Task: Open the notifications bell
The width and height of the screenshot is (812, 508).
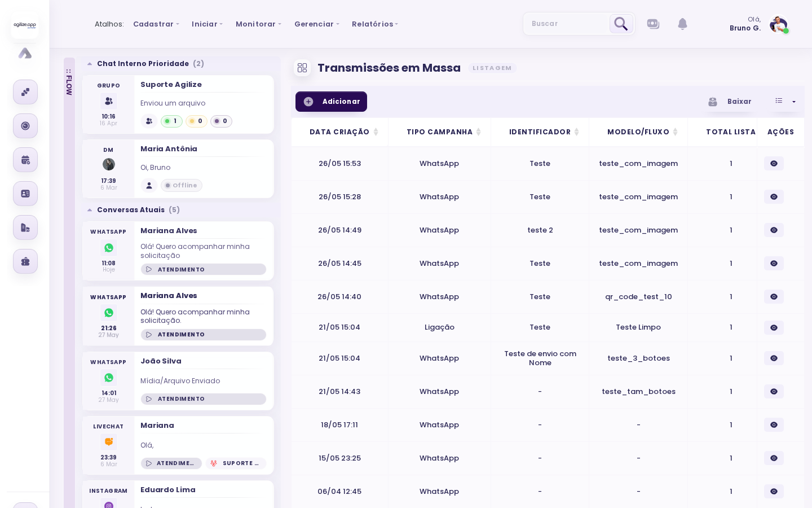Action: pyautogui.click(x=682, y=24)
